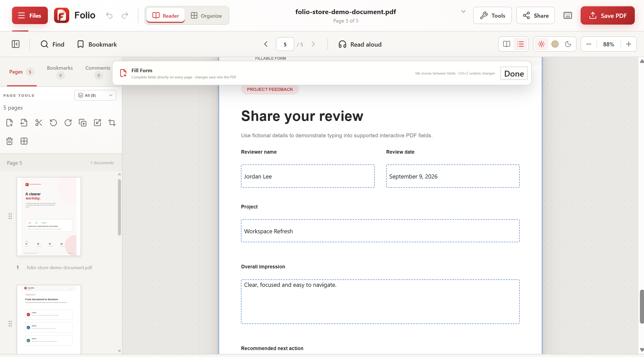Click the zoom in plus button
Viewport: 644px width, 357px height.
[628, 44]
